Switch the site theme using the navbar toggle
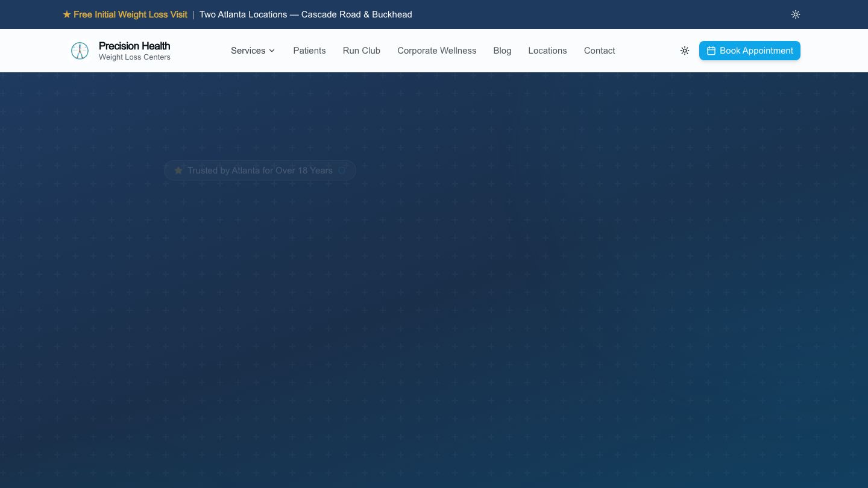 click(x=685, y=51)
